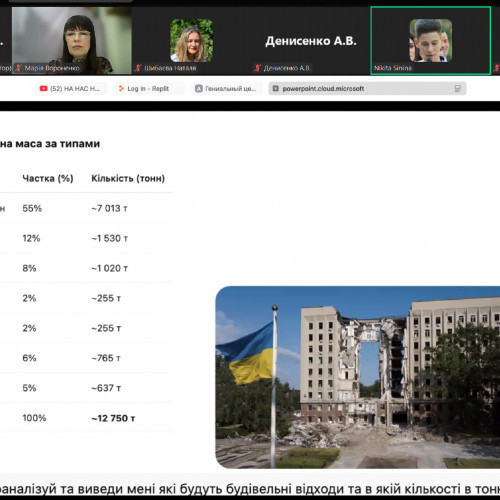Screen dimensions: 500x500
Task: Click the 'маса за типами' table heading
Action: pos(57,144)
